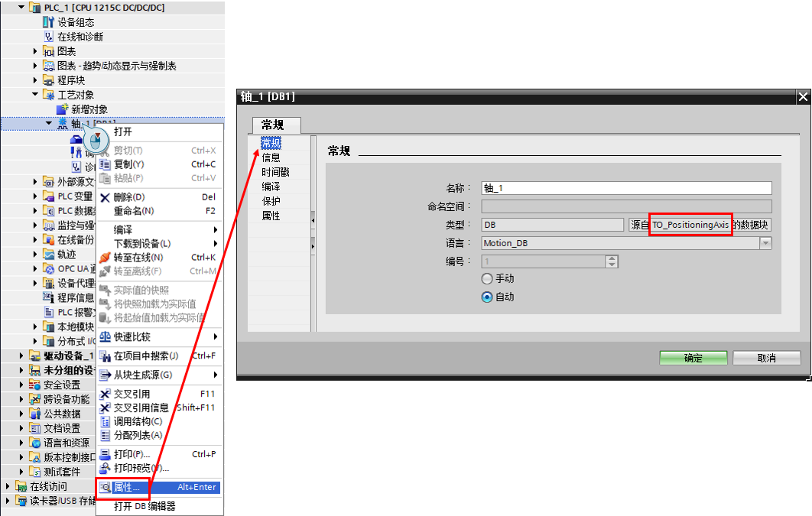Click the 取消 button
Image resolution: width=812 pixels, height=516 pixels.
coord(766,358)
